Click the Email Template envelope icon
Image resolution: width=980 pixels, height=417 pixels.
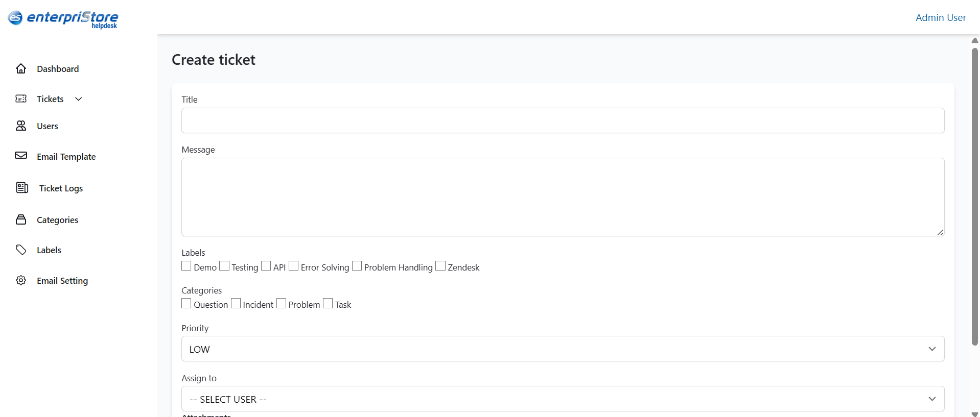(x=21, y=156)
